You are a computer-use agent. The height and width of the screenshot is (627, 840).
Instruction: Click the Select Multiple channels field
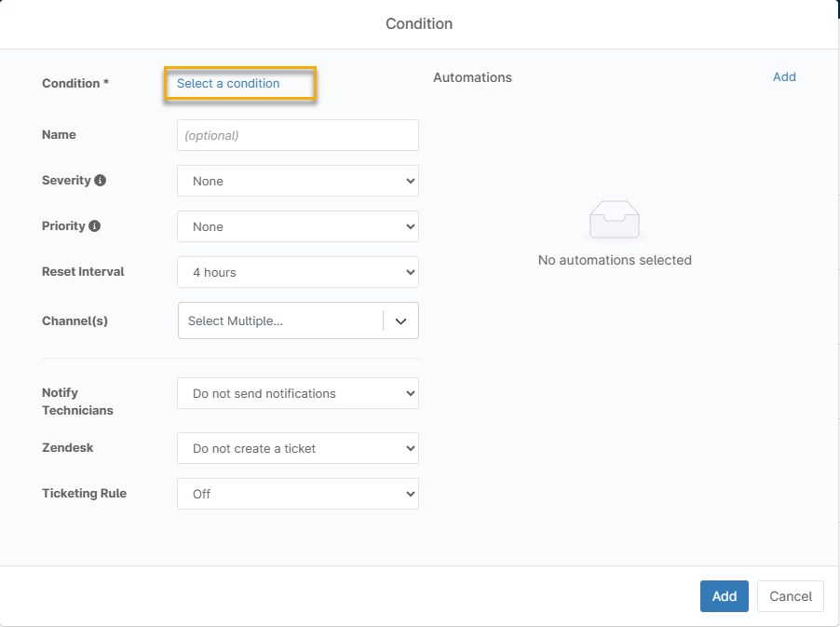tap(279, 321)
